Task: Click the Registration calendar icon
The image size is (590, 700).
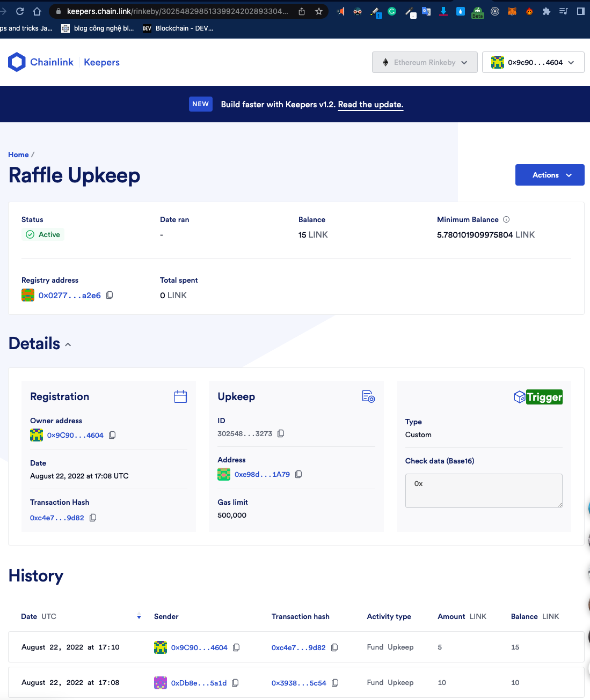Action: [x=180, y=396]
